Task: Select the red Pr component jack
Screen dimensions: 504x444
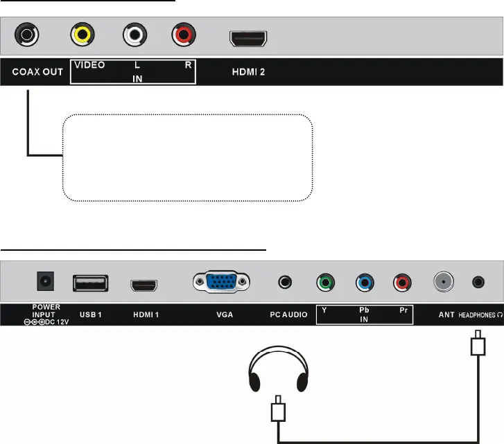Action: point(403,283)
